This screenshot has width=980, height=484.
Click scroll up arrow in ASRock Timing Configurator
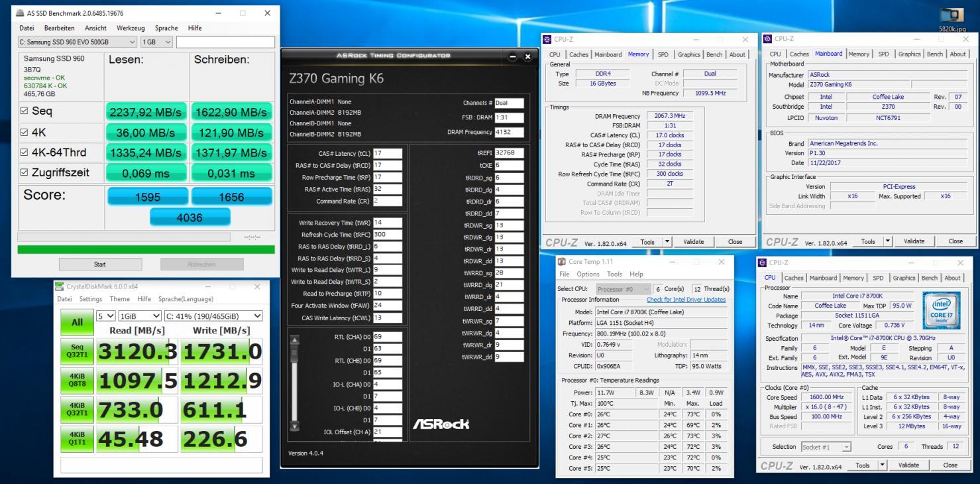295,340
